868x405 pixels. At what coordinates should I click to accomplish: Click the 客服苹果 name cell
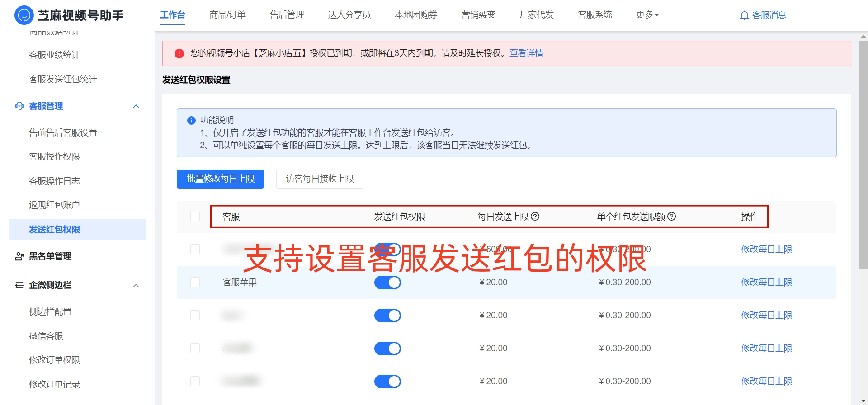pyautogui.click(x=240, y=283)
